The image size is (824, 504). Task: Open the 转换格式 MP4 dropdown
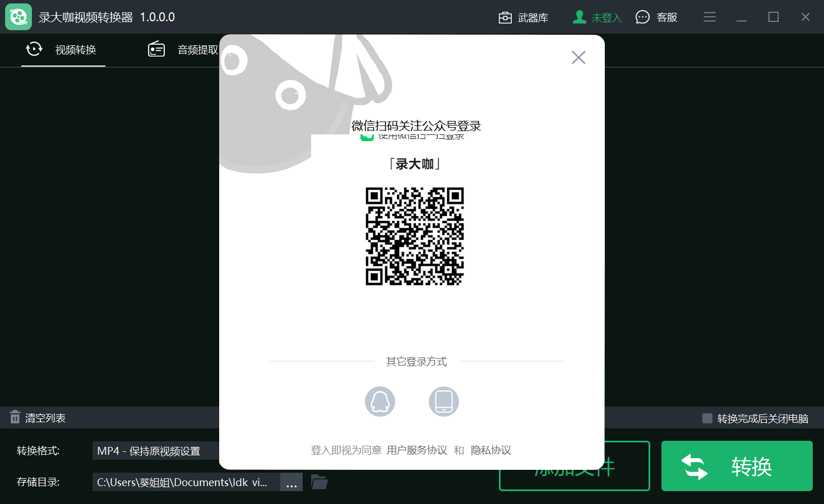click(x=156, y=451)
